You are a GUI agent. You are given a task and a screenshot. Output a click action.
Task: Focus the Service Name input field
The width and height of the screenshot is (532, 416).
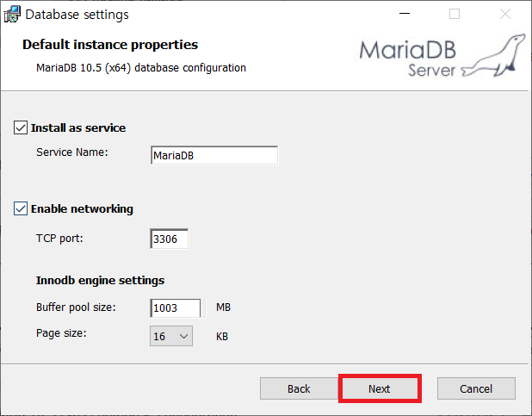coord(214,156)
